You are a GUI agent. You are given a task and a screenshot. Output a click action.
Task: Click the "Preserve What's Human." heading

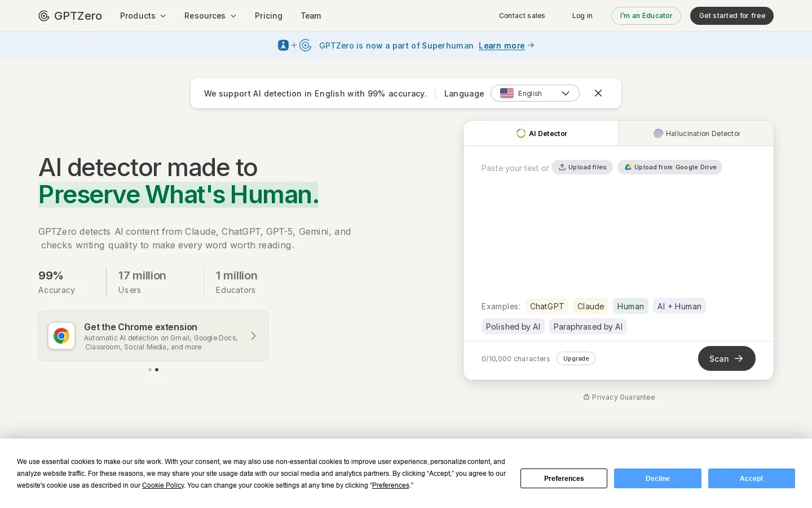click(x=178, y=195)
